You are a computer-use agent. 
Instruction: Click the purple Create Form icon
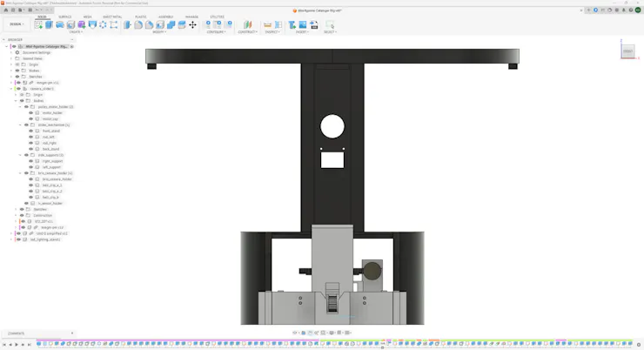tap(81, 25)
